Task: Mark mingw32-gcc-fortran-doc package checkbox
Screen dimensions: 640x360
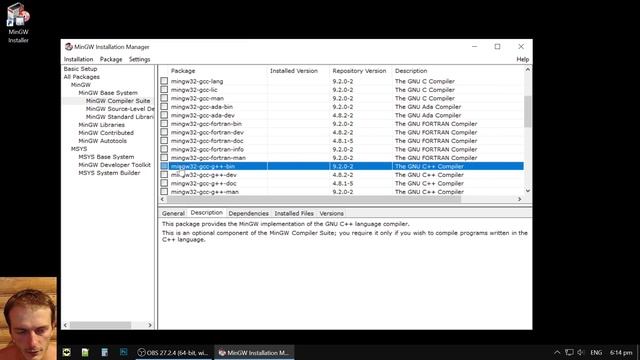Action: (x=164, y=140)
